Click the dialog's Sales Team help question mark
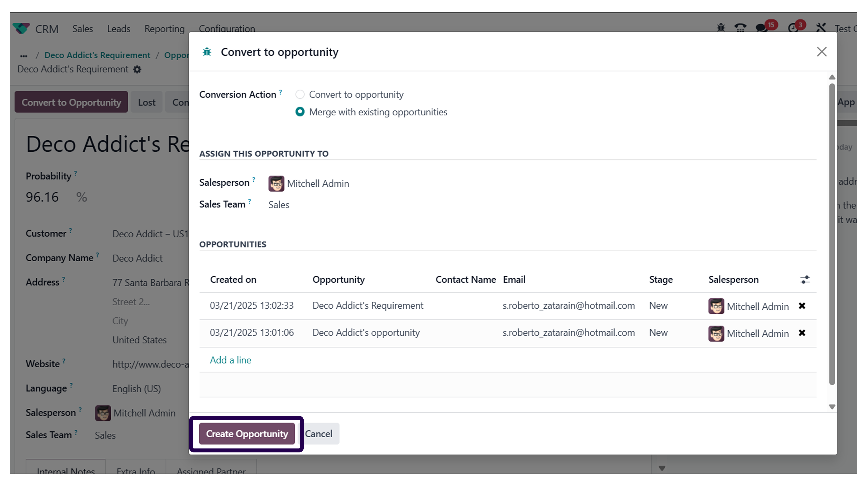Viewport: 868px width, 494px height. point(250,201)
